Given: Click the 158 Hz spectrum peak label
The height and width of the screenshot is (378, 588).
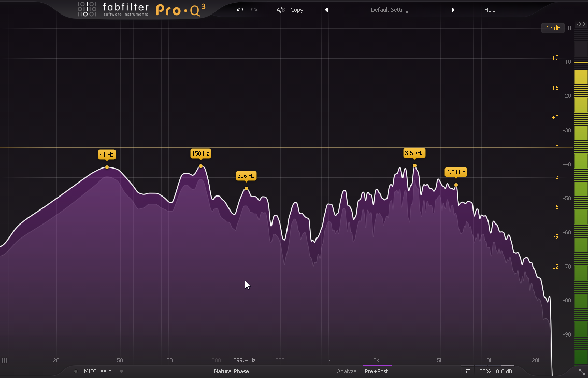Looking at the screenshot, I should (x=200, y=153).
